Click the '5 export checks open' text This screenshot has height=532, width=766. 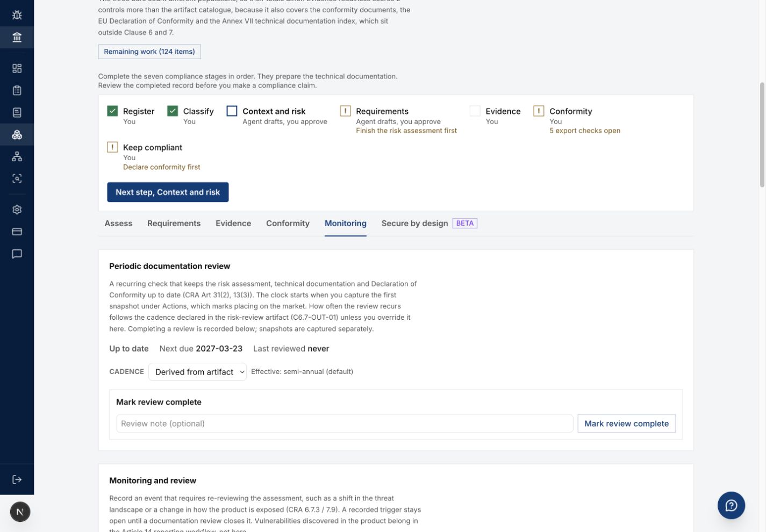[585, 131]
